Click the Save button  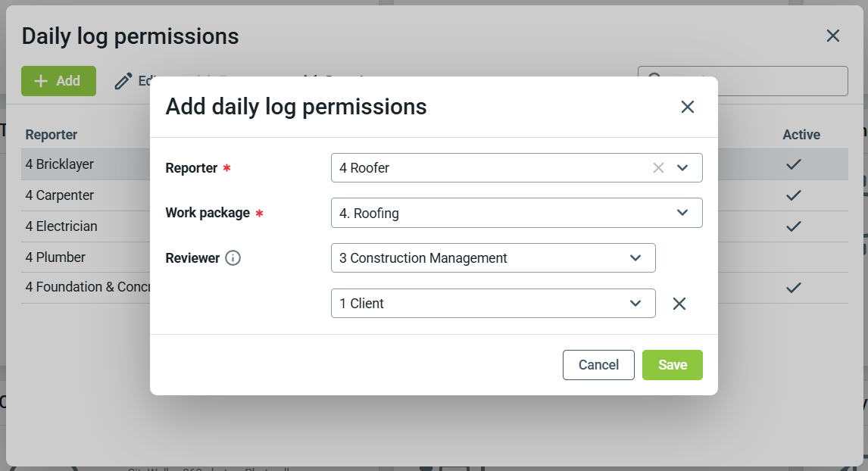pyautogui.click(x=672, y=365)
